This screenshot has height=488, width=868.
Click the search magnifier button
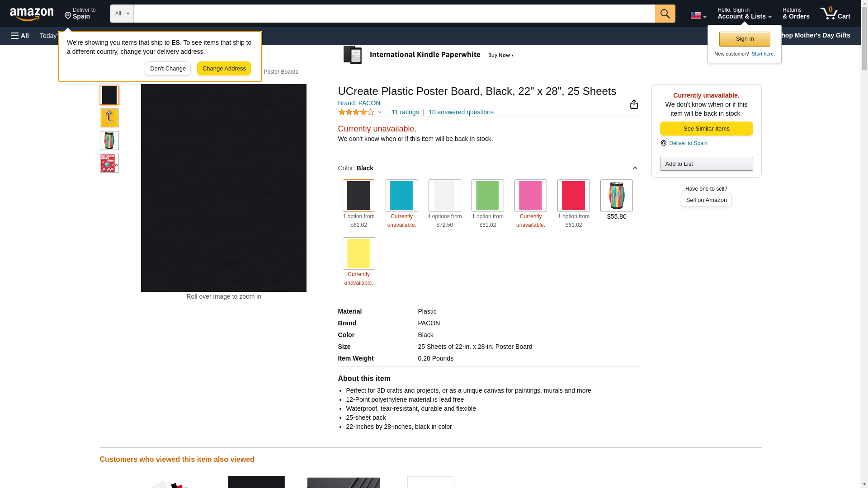click(x=665, y=14)
